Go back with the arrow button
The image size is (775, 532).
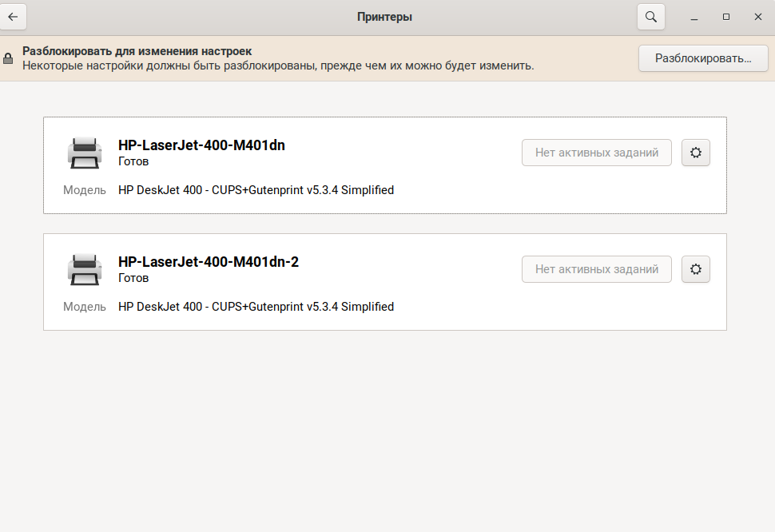pos(14,17)
